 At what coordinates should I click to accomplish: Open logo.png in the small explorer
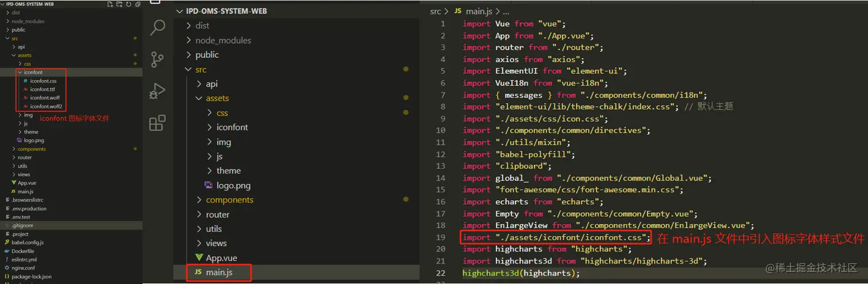pyautogui.click(x=33, y=140)
